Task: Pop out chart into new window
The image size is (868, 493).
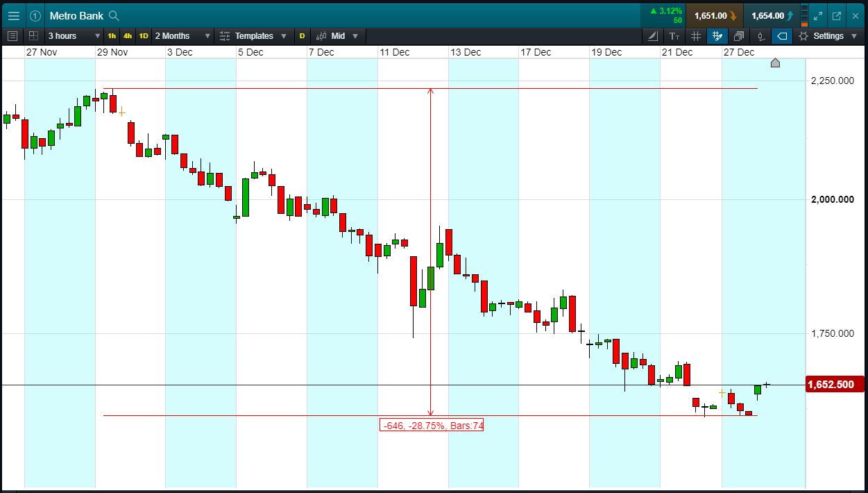Action: (x=837, y=16)
